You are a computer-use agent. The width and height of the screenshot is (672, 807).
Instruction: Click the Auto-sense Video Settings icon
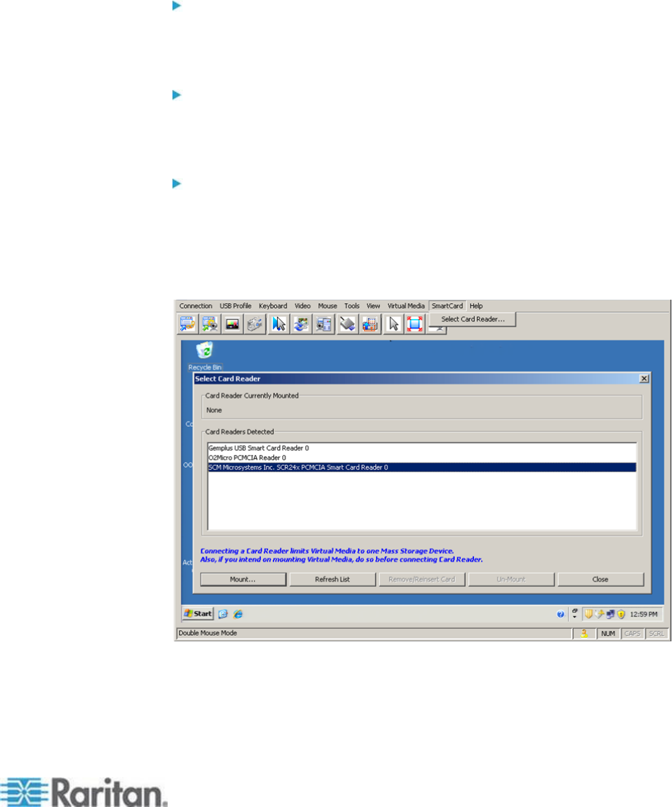click(x=324, y=324)
